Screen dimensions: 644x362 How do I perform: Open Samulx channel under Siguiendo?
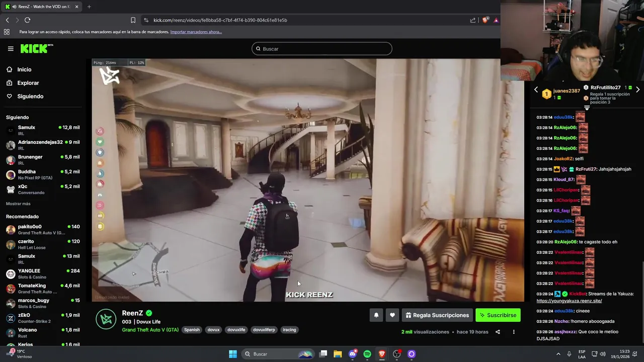(x=44, y=131)
